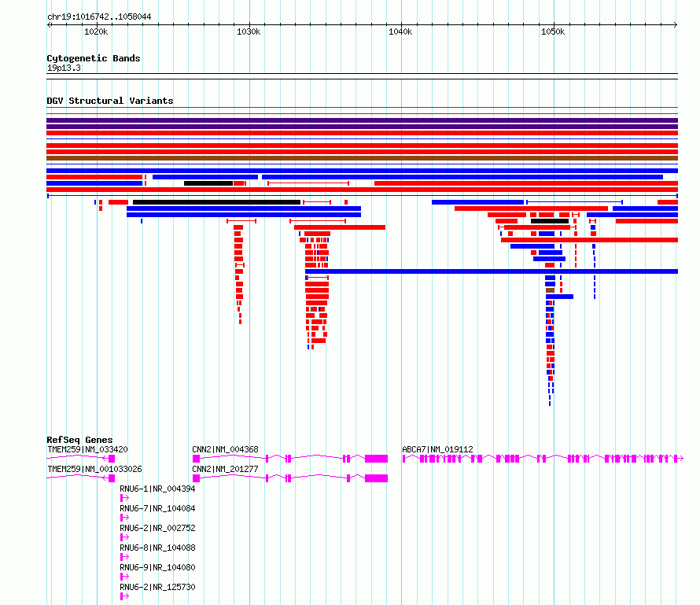Viewport: 700px width, 605px height.
Task: Click the RNU6-7 gene arrow glyph
Action: point(124,518)
